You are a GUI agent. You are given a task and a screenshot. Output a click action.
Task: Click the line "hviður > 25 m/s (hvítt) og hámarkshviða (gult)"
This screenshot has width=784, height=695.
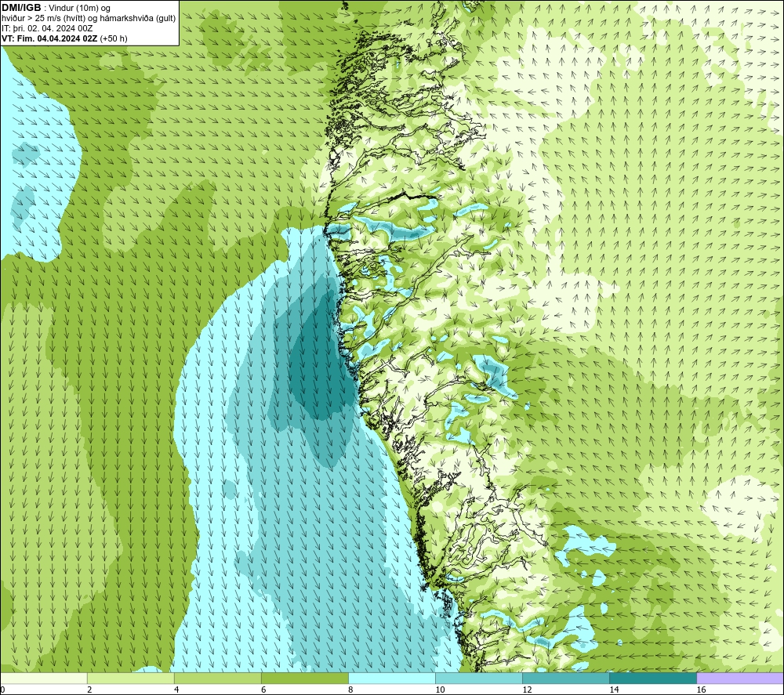(89, 19)
